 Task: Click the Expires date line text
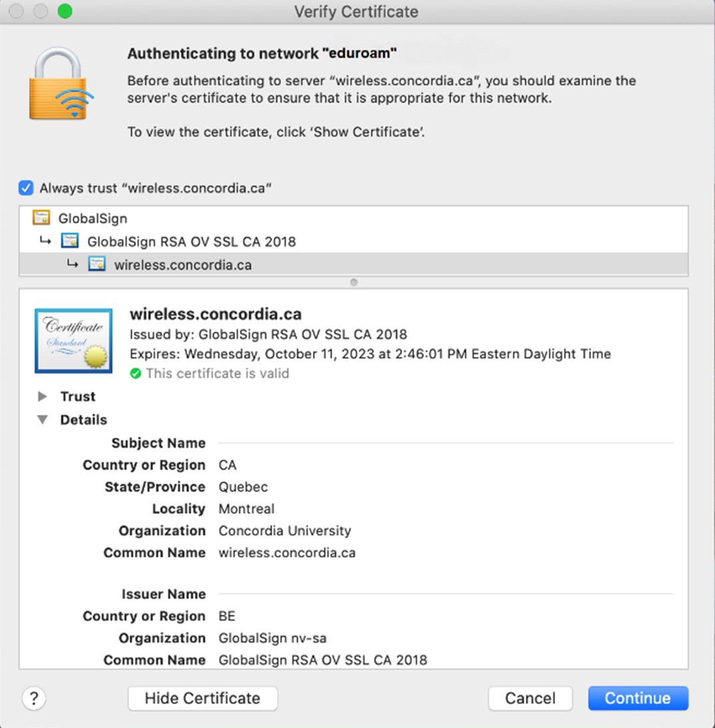(x=370, y=354)
